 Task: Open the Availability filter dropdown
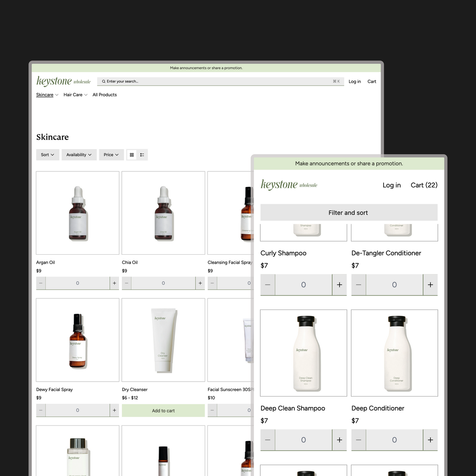click(x=79, y=155)
